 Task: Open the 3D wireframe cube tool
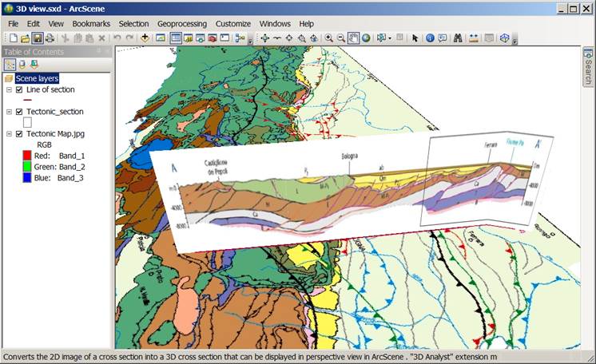click(x=504, y=38)
